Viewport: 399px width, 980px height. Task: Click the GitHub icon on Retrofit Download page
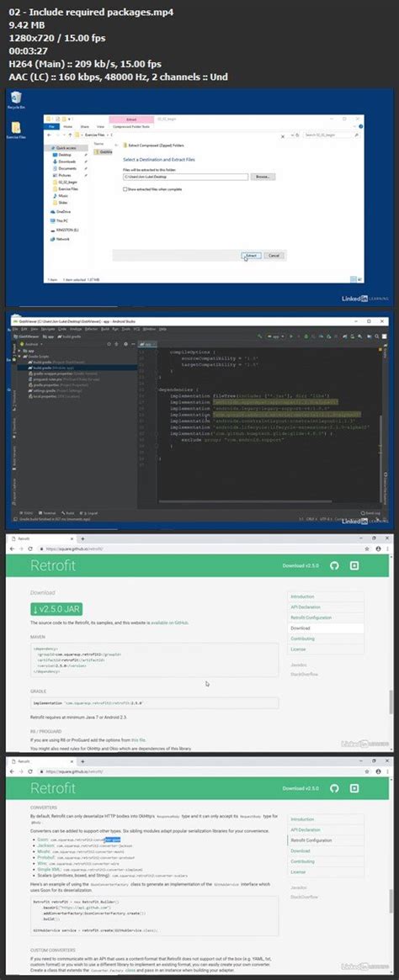pyautogui.click(x=334, y=565)
